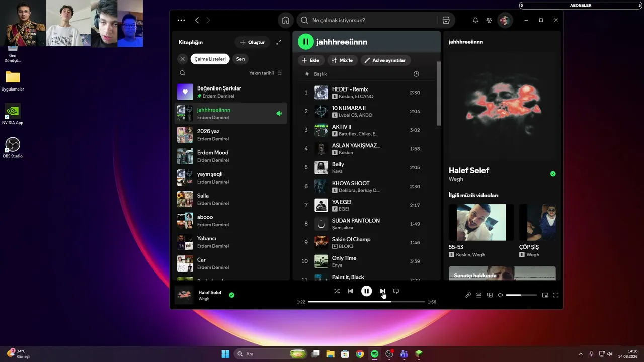Click the Başlık column header
The image size is (644, 362).
(x=320, y=74)
